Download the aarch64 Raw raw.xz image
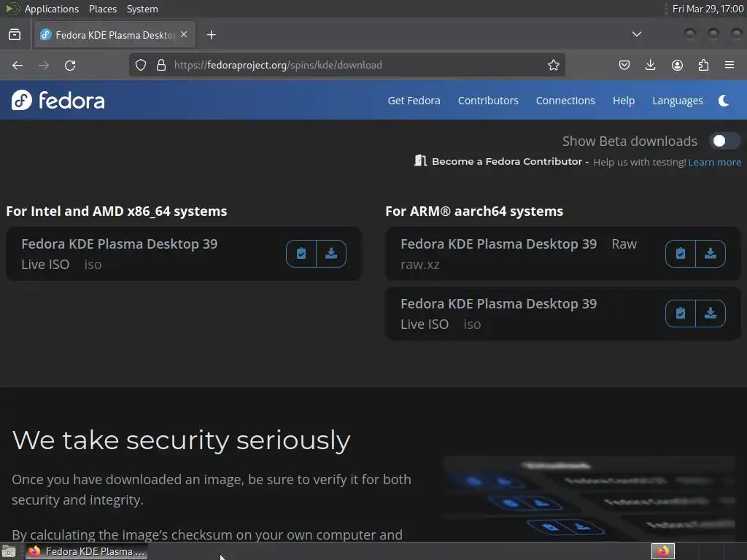The height and width of the screenshot is (560, 747). [x=711, y=253]
